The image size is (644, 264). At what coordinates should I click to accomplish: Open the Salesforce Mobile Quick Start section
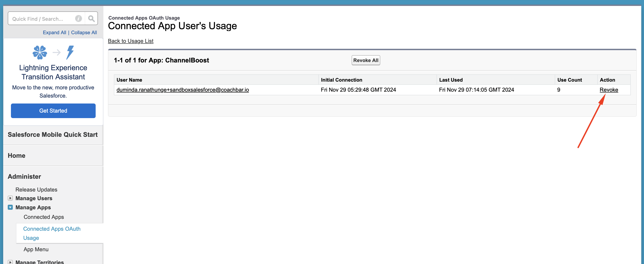(x=53, y=135)
